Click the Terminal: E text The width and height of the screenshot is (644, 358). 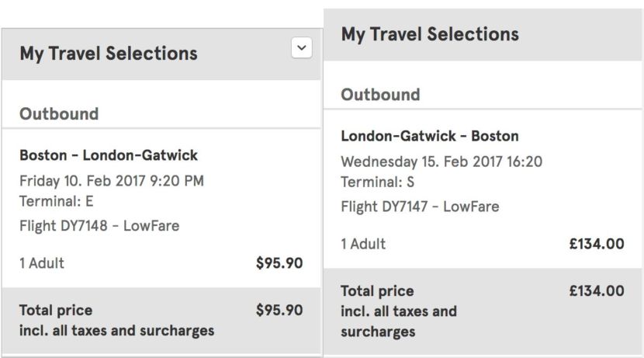[x=57, y=202]
